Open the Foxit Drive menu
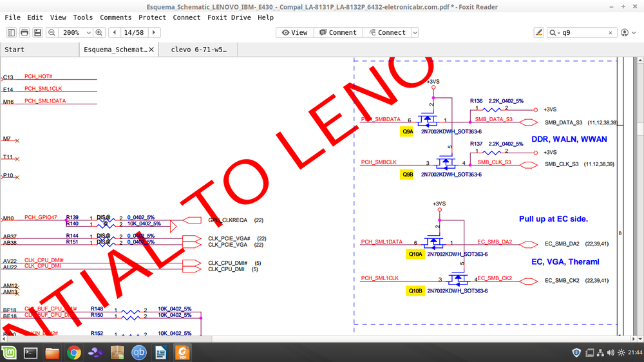This screenshot has height=362, width=644. [x=229, y=17]
